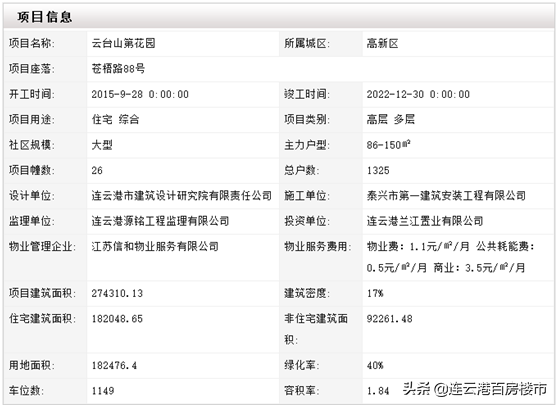The image size is (558, 407).
Task: Select category value 高层 多层
Action: pos(391,120)
